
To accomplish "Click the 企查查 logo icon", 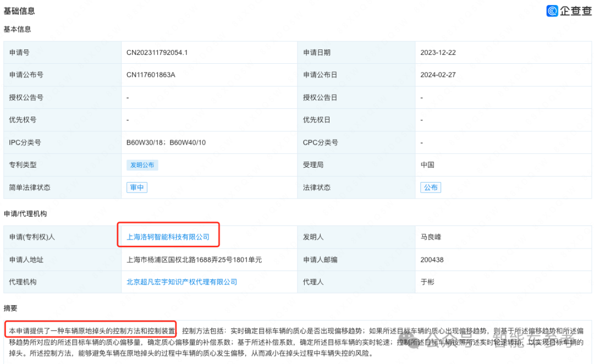I will click(x=552, y=10).
